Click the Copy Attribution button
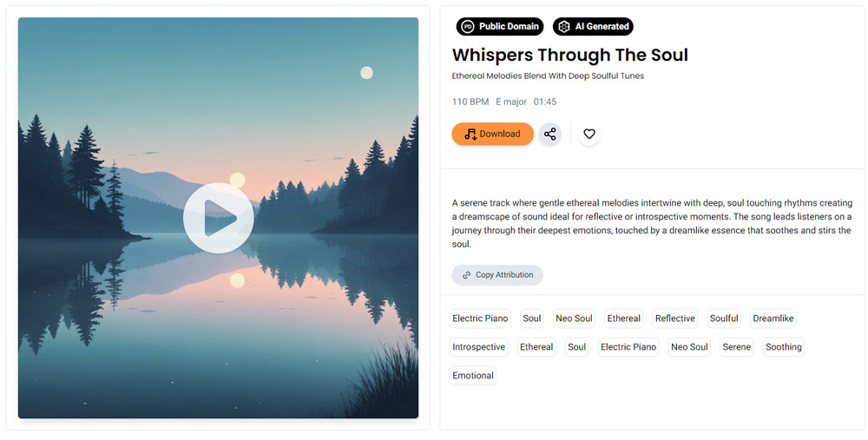 click(x=497, y=275)
